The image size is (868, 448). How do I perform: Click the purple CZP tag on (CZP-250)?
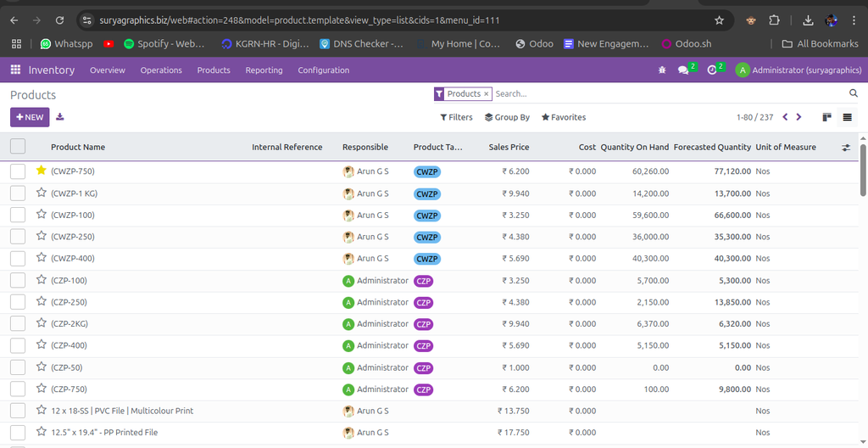coord(423,302)
